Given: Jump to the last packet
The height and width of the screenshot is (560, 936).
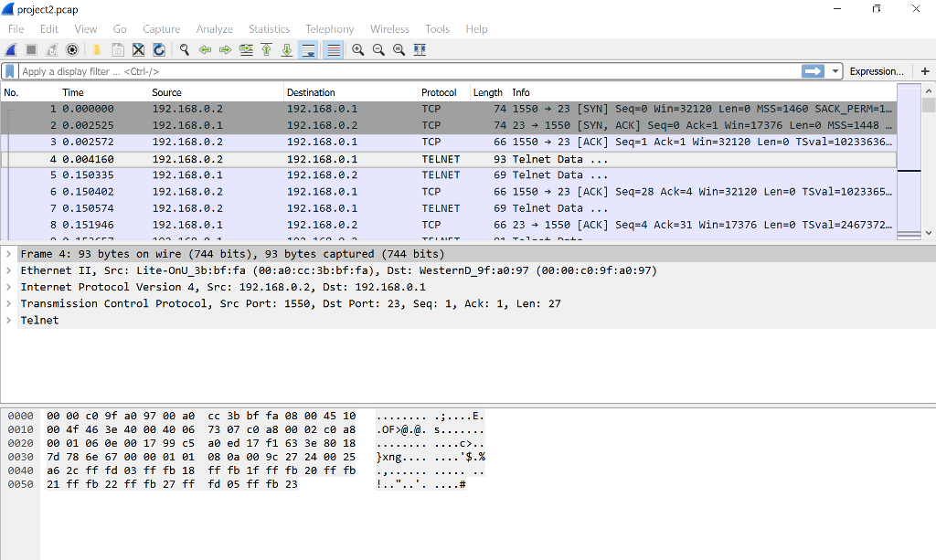Looking at the screenshot, I should coord(287,50).
